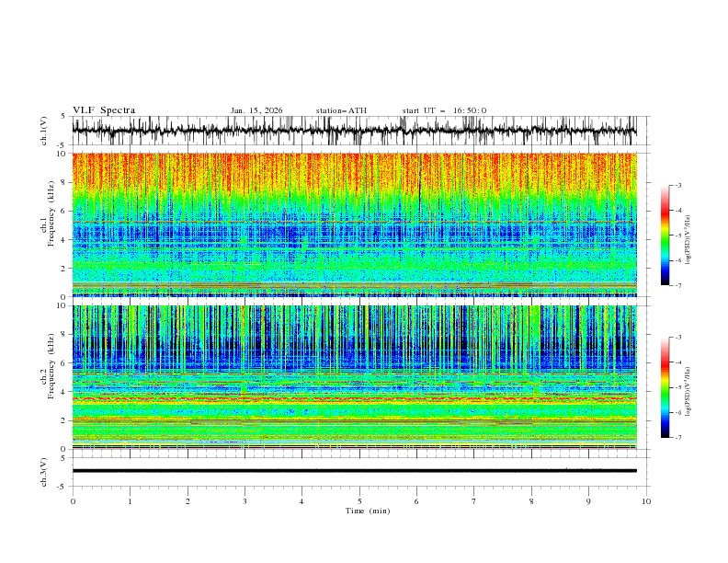
Task: Click time-axis tick label "9"
Action: click(588, 501)
